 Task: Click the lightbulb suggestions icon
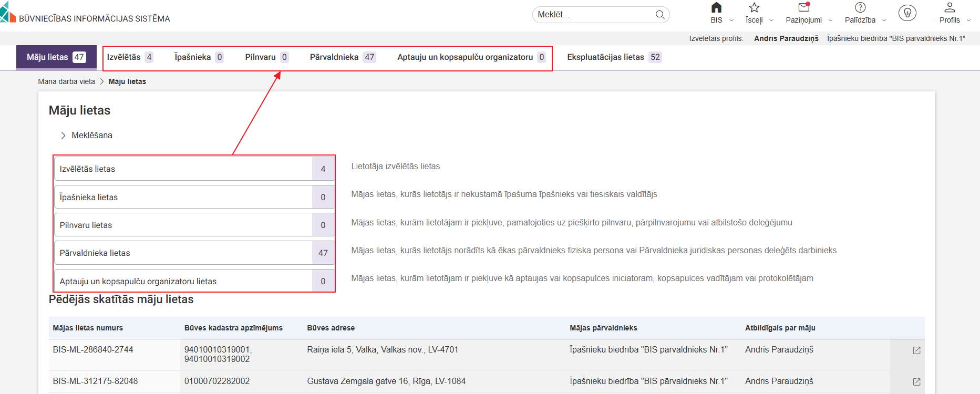[x=907, y=13]
